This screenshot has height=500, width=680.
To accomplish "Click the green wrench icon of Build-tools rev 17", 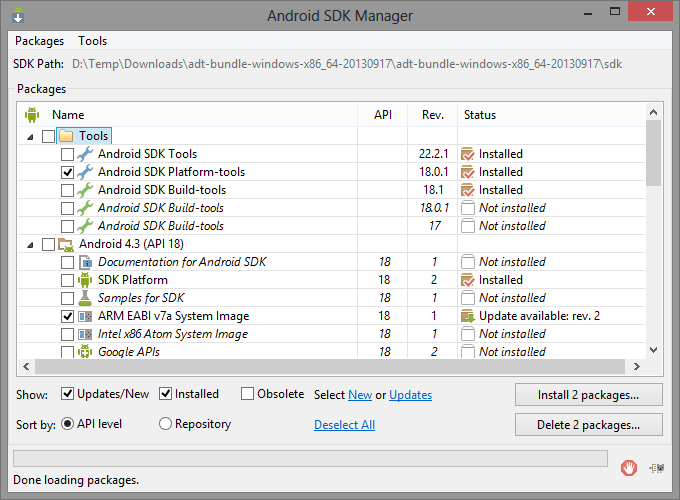I will tap(85, 226).
